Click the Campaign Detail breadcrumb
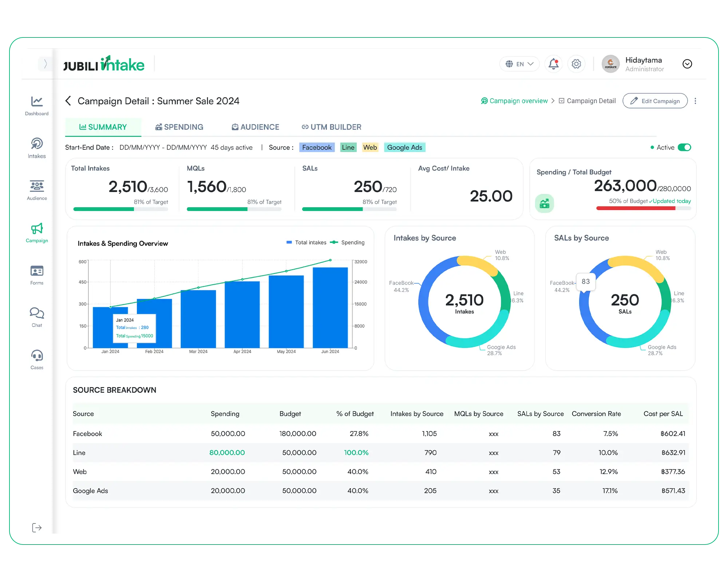This screenshot has height=582, width=728. click(587, 101)
